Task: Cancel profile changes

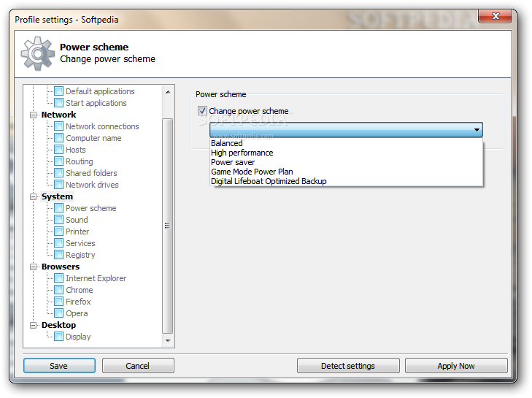Action: (138, 366)
